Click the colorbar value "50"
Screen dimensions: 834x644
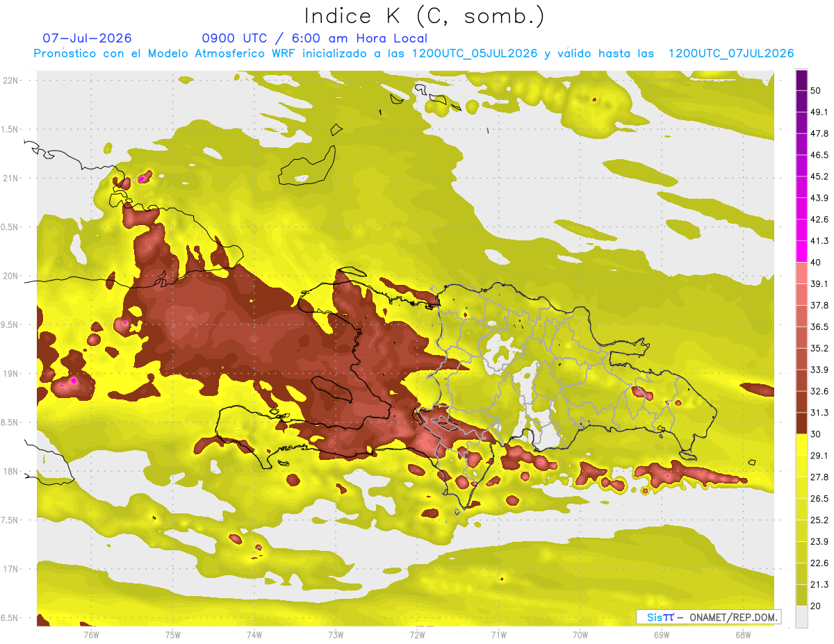(816, 90)
